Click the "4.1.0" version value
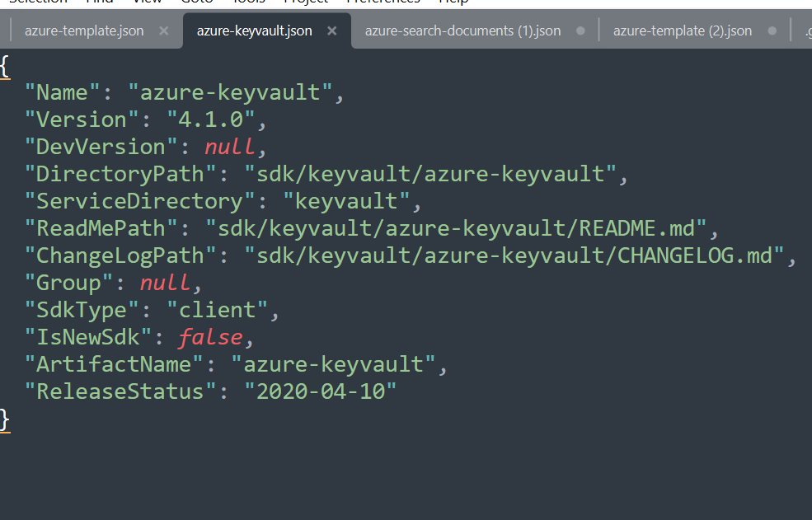812x520 pixels. click(211, 119)
